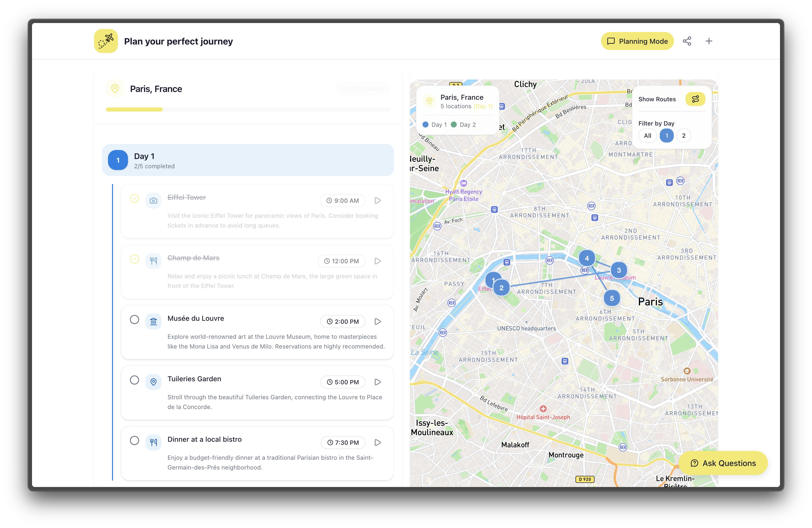The height and width of the screenshot is (528, 812).
Task: Click the museum icon for Musée du Louvre
Action: coord(153,322)
